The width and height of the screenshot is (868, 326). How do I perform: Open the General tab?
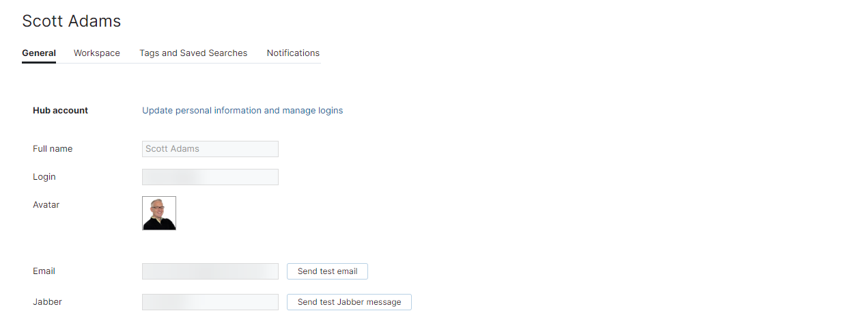(x=39, y=53)
